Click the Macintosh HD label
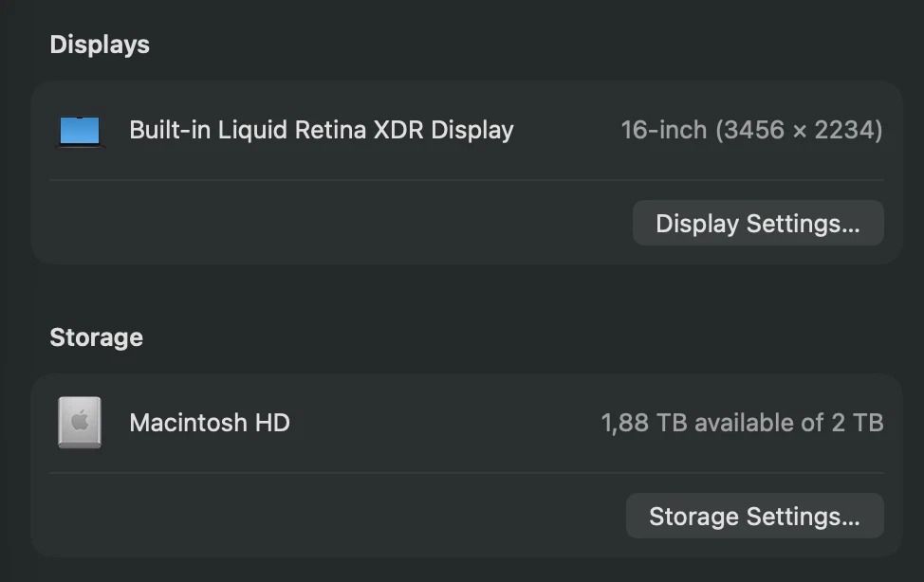This screenshot has height=582, width=924. click(x=210, y=423)
